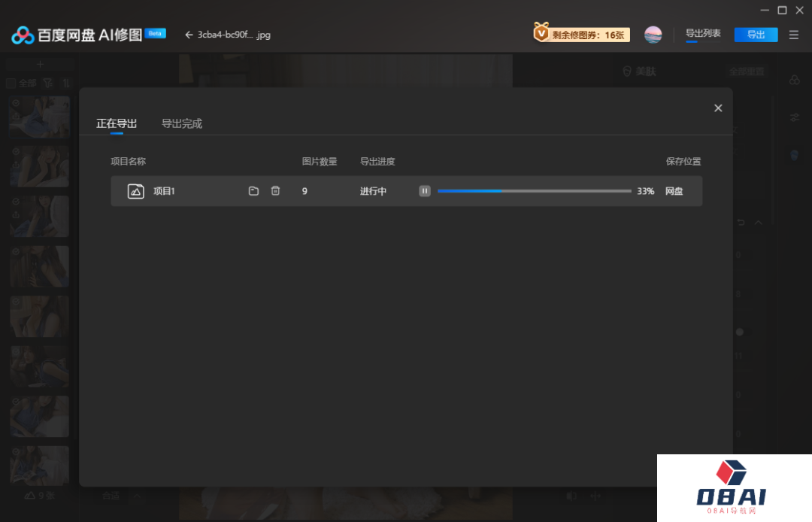This screenshot has width=812, height=522.
Task: Open the 导出列表 link in the header
Action: tap(703, 34)
